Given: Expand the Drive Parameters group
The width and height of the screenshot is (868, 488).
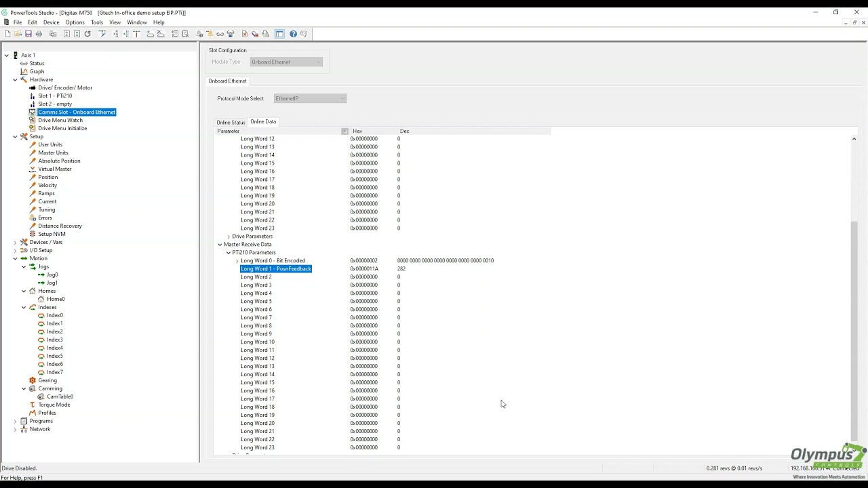Looking at the screenshot, I should (229, 237).
